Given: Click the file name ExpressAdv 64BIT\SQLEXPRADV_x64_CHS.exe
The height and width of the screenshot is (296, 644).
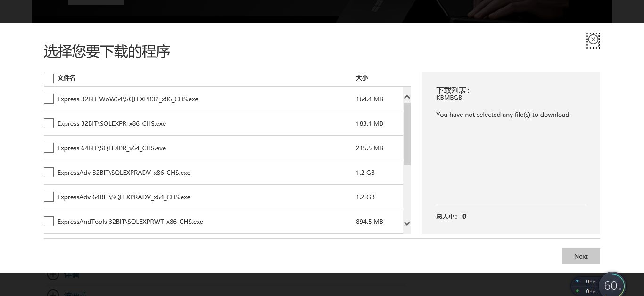Looking at the screenshot, I should 124,197.
